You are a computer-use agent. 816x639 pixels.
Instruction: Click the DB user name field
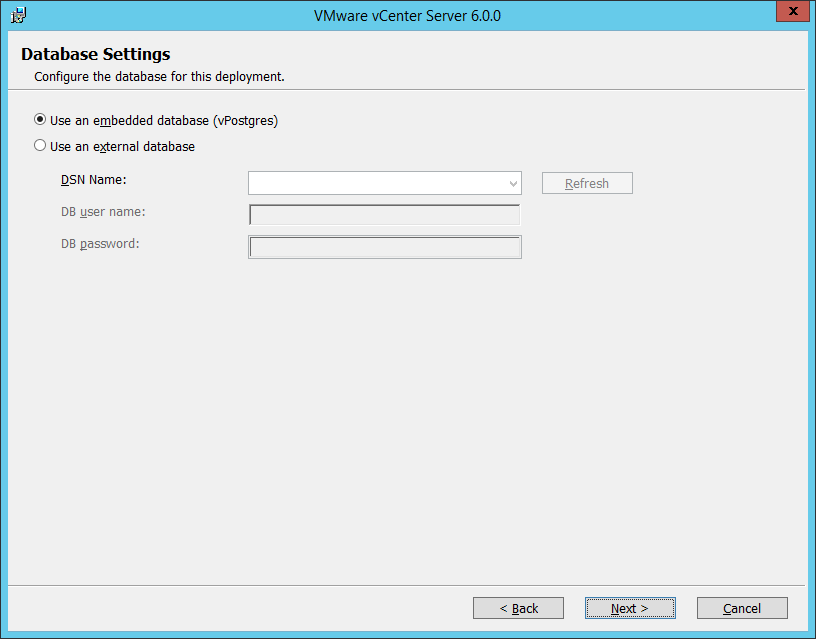[385, 215]
